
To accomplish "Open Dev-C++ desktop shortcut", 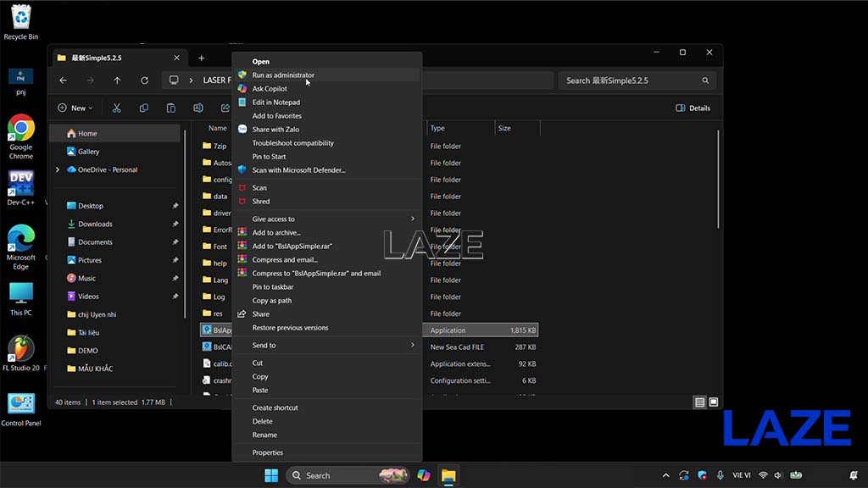I will click(x=21, y=188).
